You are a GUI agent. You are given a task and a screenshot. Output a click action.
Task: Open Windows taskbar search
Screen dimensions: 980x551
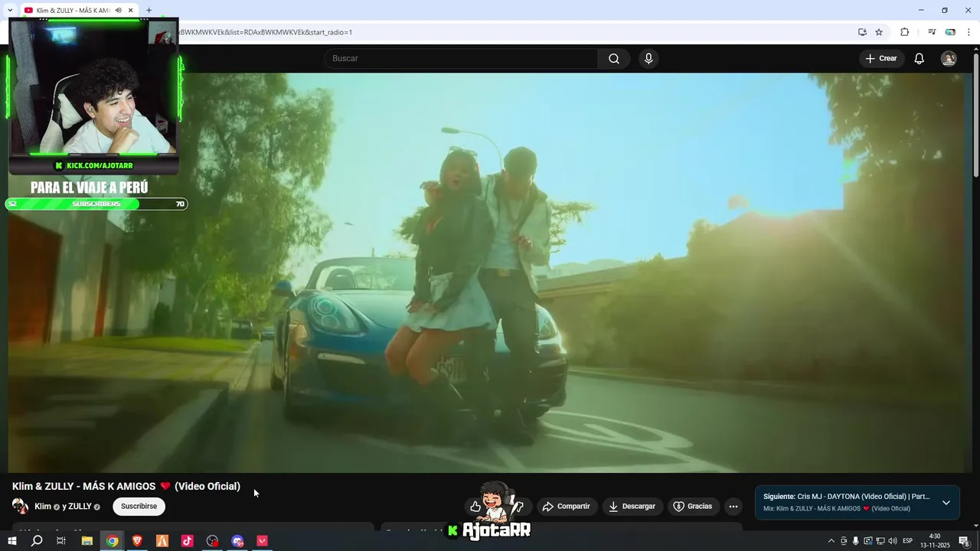coord(37,541)
